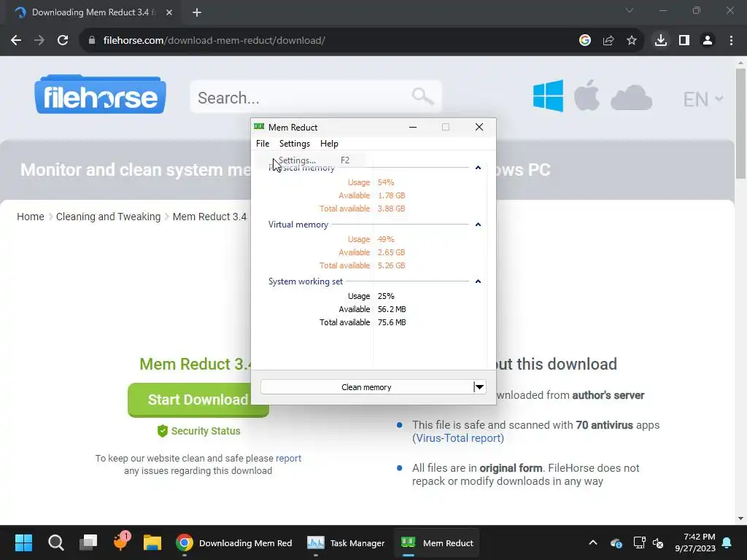Open the tab search chevron
The height and width of the screenshot is (560, 747).
pos(630,10)
